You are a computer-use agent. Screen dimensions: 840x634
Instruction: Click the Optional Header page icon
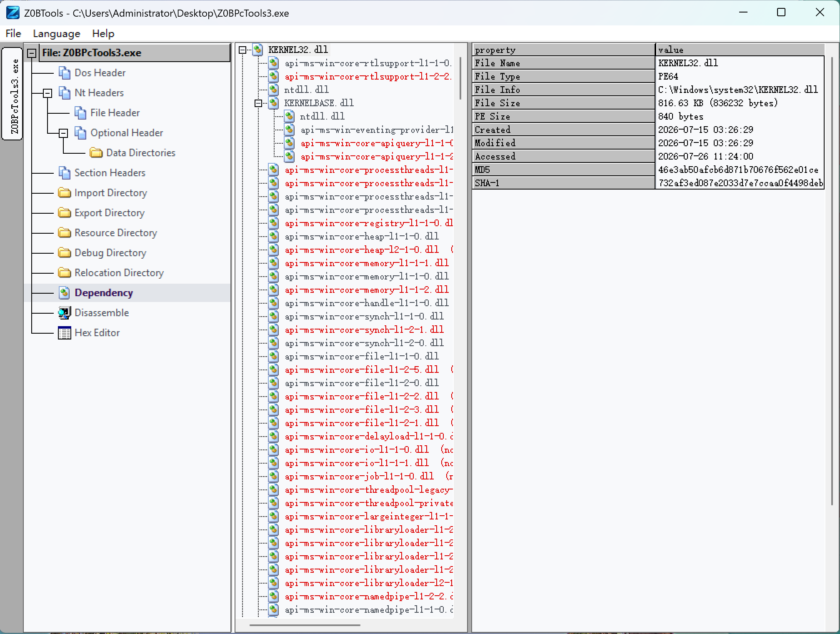80,133
